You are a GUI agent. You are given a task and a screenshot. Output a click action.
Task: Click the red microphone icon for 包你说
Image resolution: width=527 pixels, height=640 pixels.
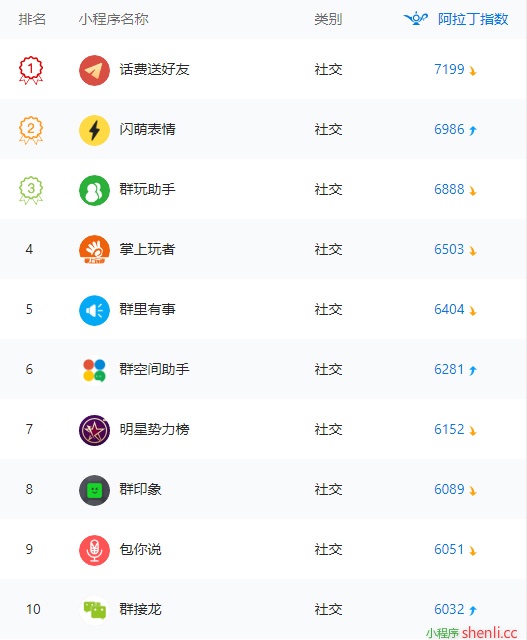tap(94, 550)
